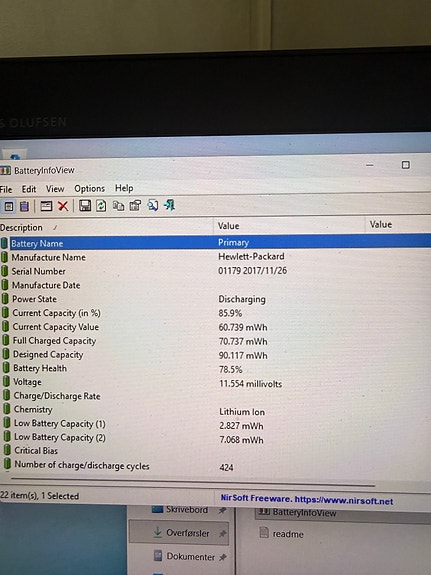431x575 pixels.
Task: Click the window-style icon before the red X
Action: (46, 206)
